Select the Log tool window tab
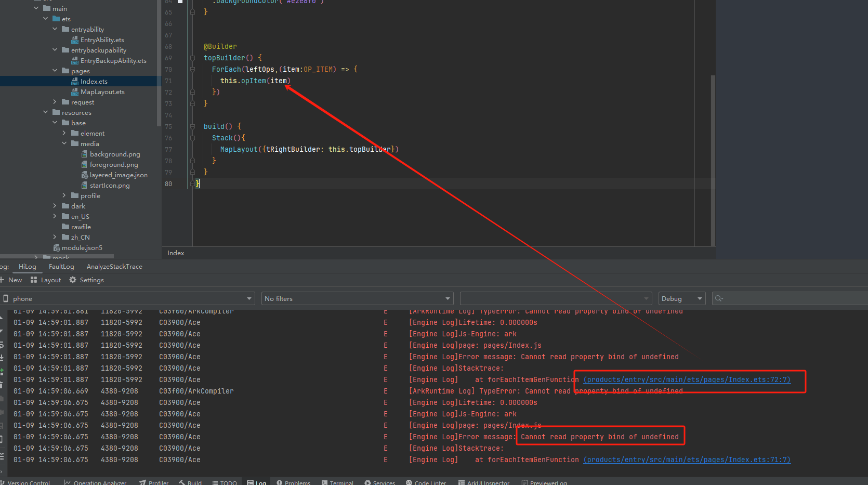 pyautogui.click(x=256, y=482)
